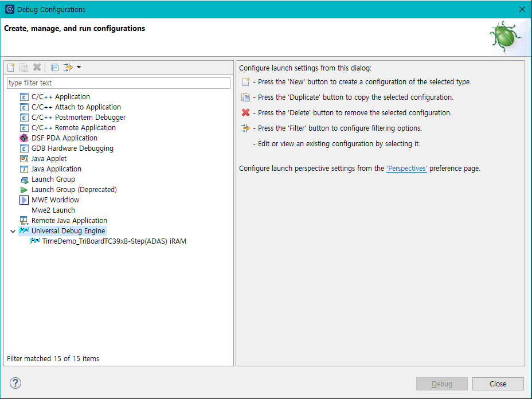Screen dimensions: 532x399
Task: Click the 'Filter matched 15 of 15 items' text
Action: [x=53, y=359]
